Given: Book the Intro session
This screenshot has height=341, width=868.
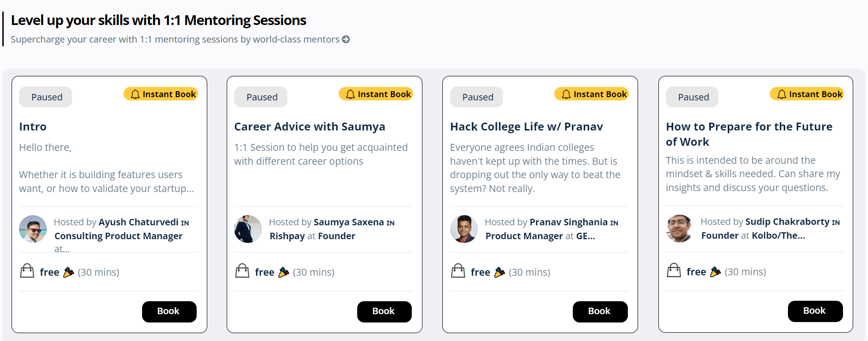Looking at the screenshot, I should (x=169, y=311).
